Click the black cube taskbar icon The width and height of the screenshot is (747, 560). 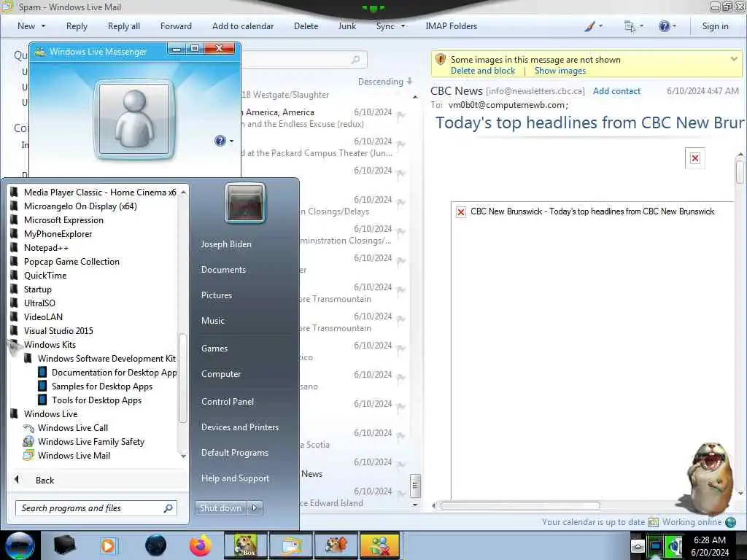(64, 545)
